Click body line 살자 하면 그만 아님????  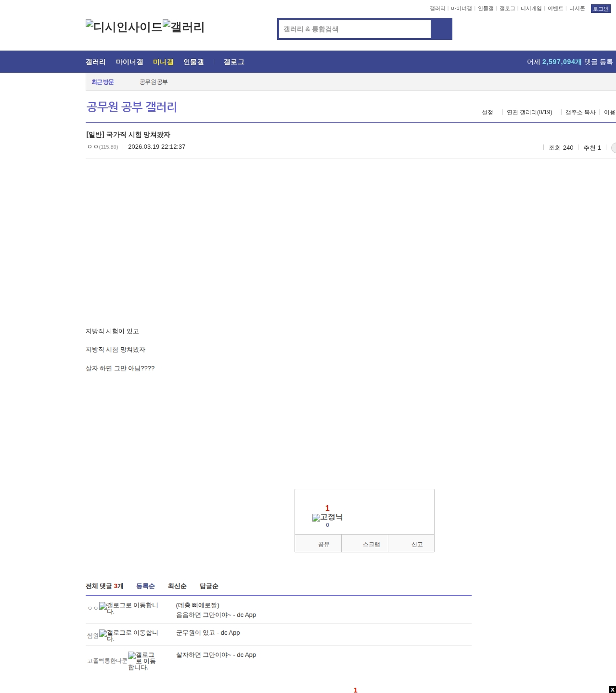[x=120, y=368]
